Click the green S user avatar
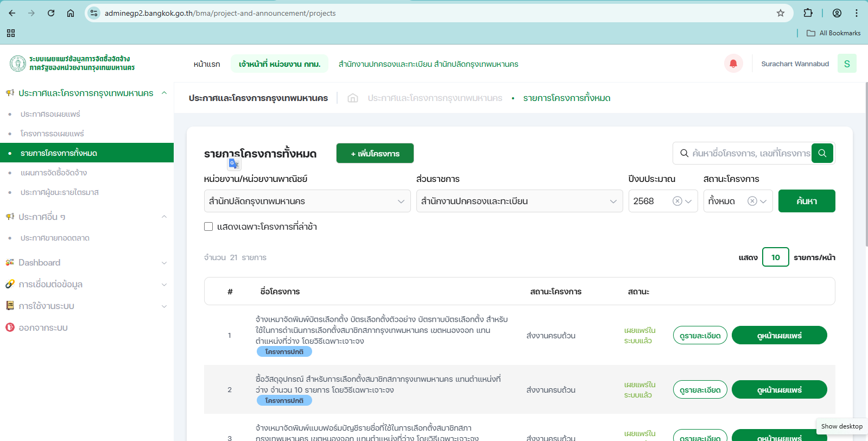This screenshot has height=441, width=868. pos(847,64)
